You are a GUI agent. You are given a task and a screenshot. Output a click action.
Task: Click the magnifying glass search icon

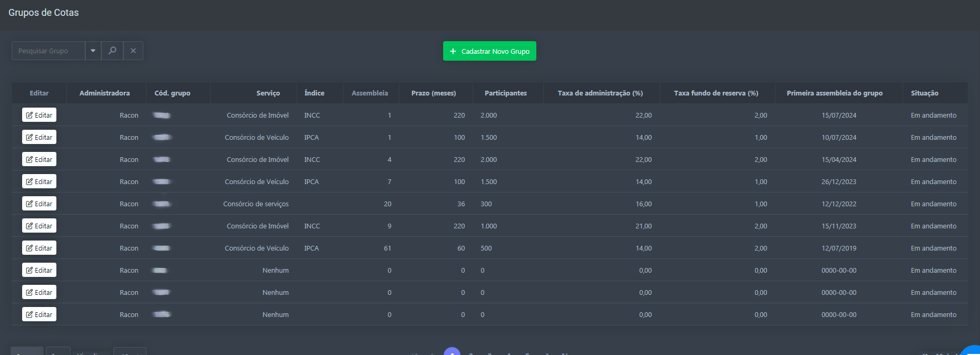112,51
